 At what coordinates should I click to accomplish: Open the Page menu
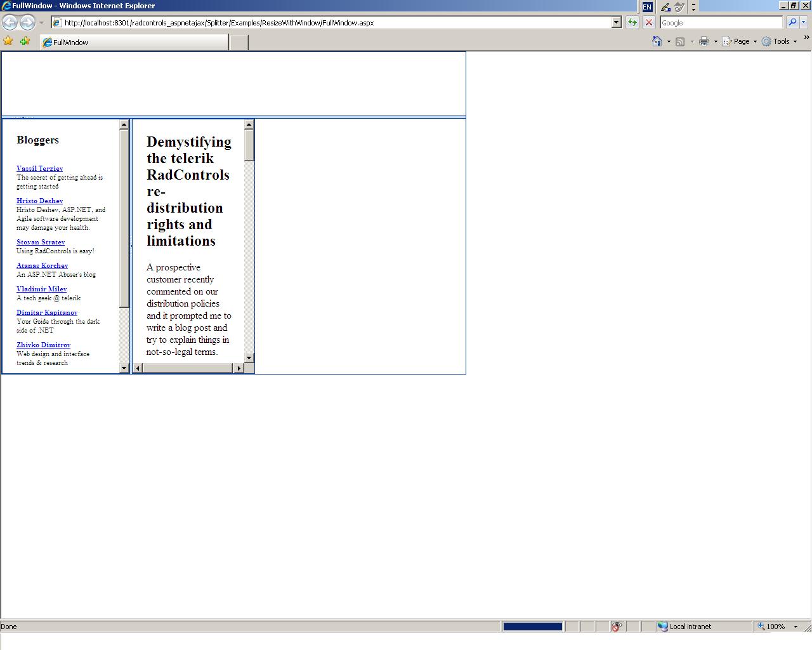point(740,41)
